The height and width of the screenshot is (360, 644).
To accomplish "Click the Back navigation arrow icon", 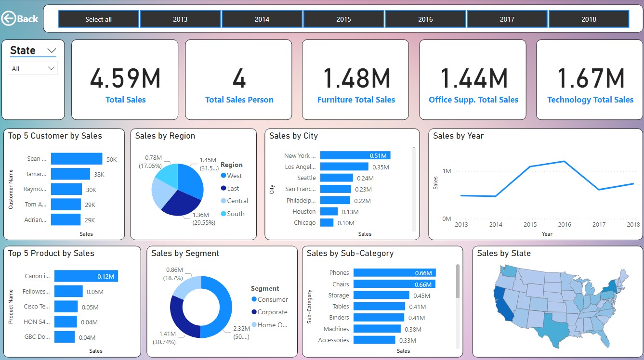I will 10,18.
